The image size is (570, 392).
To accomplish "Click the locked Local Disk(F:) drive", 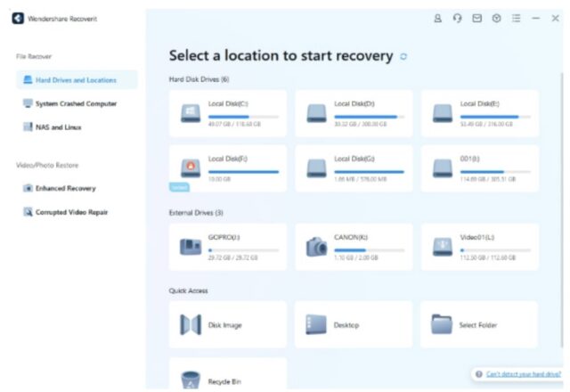I will click(228, 168).
